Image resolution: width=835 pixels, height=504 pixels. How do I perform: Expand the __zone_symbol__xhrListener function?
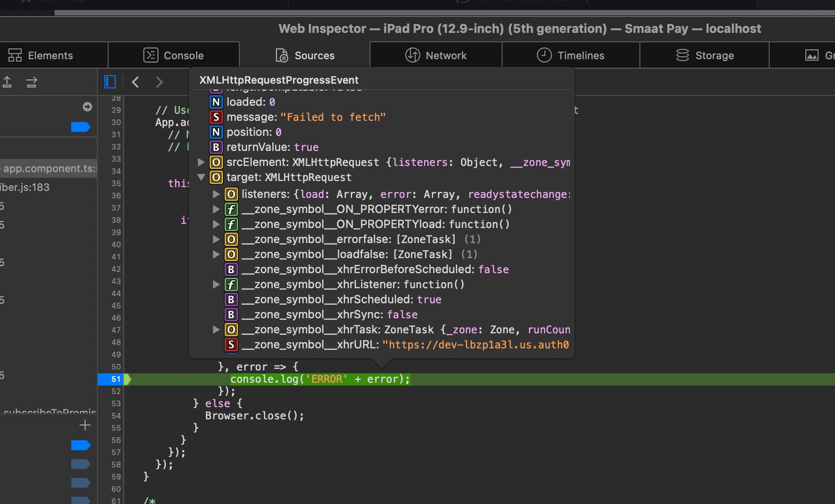pos(216,284)
